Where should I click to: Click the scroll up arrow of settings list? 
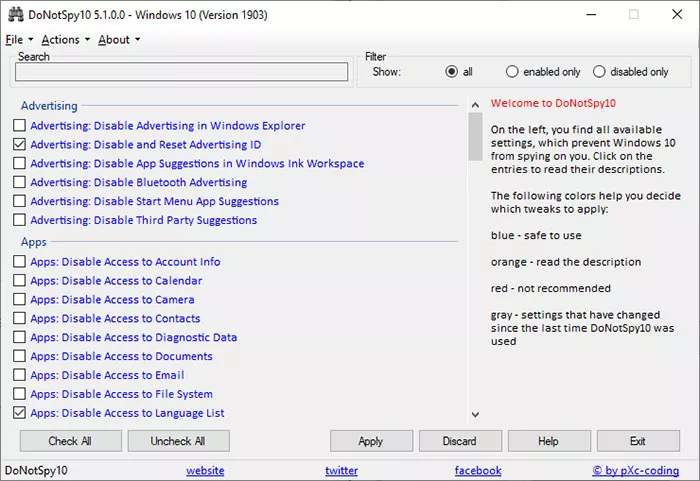click(x=475, y=105)
